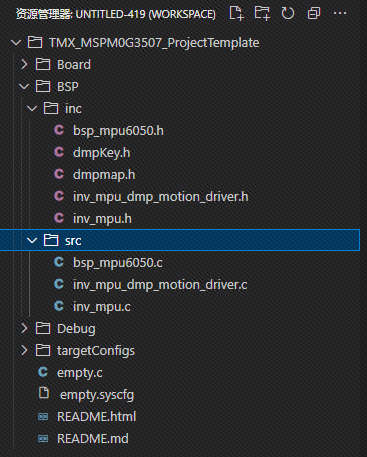
Task: Open the explorer more actions ellipsis menu
Action: pyautogui.click(x=340, y=14)
